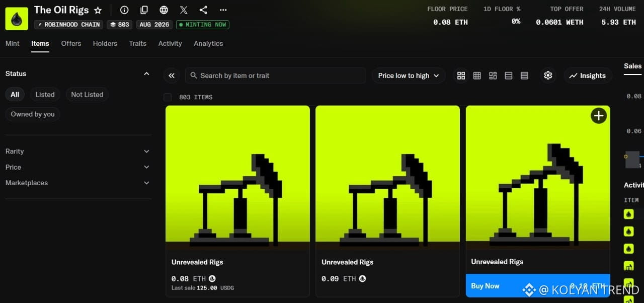Click the share icon
This screenshot has width=644, height=303.
203,10
